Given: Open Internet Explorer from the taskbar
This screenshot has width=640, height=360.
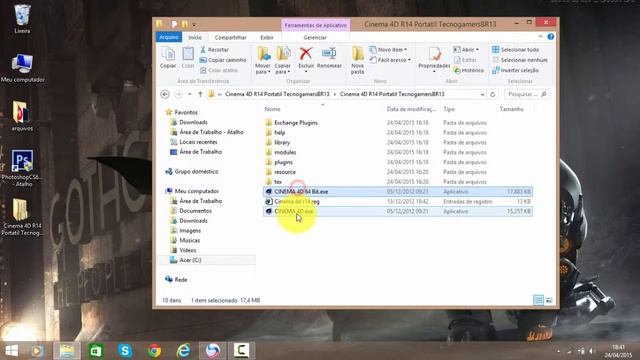Looking at the screenshot, I should click(183, 351).
